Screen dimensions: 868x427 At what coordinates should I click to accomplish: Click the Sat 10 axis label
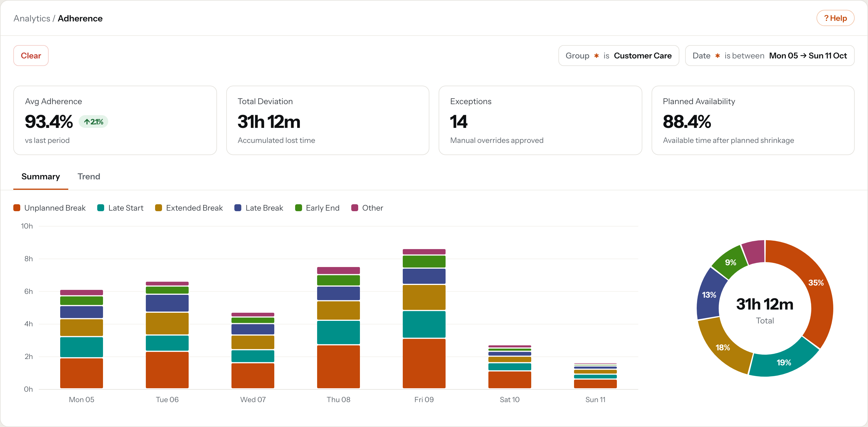[x=510, y=399]
